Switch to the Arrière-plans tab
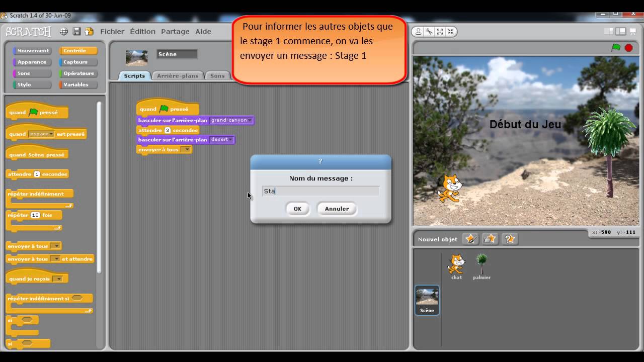Viewport: 644px width, 362px height. (x=177, y=76)
